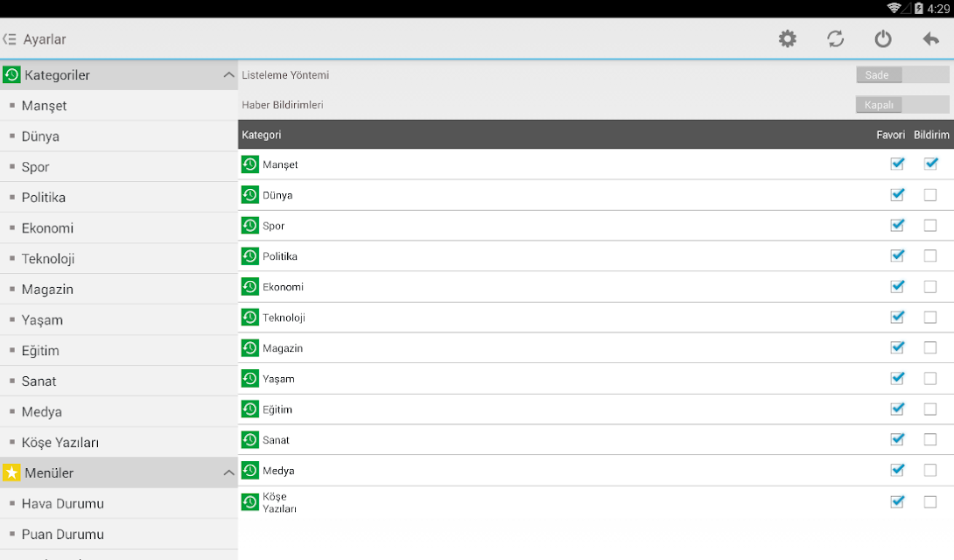Open the settings gear icon
This screenshot has height=560, width=954.
788,38
